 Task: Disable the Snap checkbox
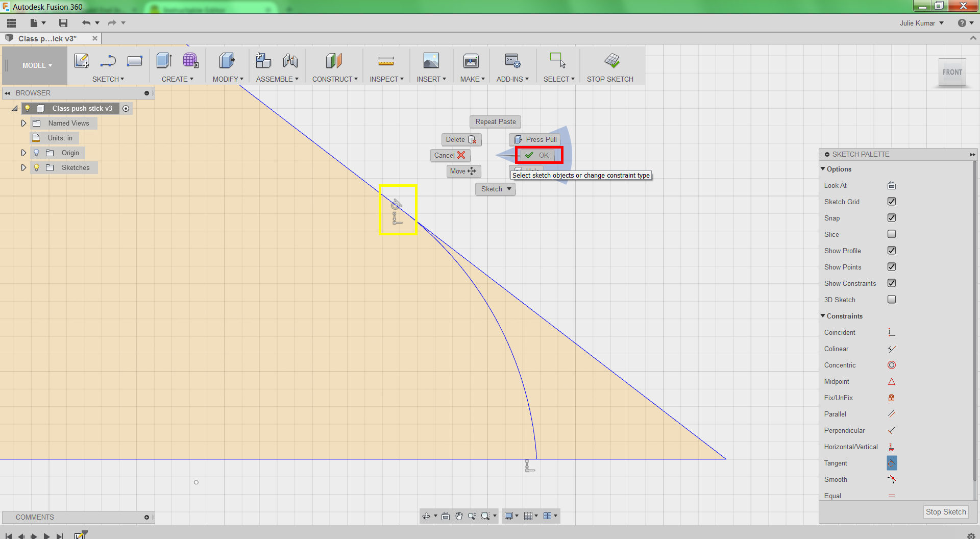892,217
